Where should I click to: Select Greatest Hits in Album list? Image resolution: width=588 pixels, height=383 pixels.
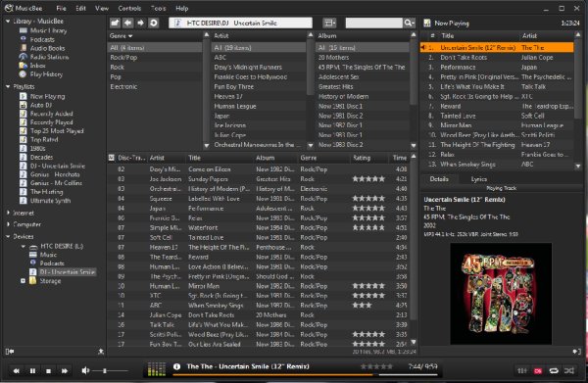(335, 86)
